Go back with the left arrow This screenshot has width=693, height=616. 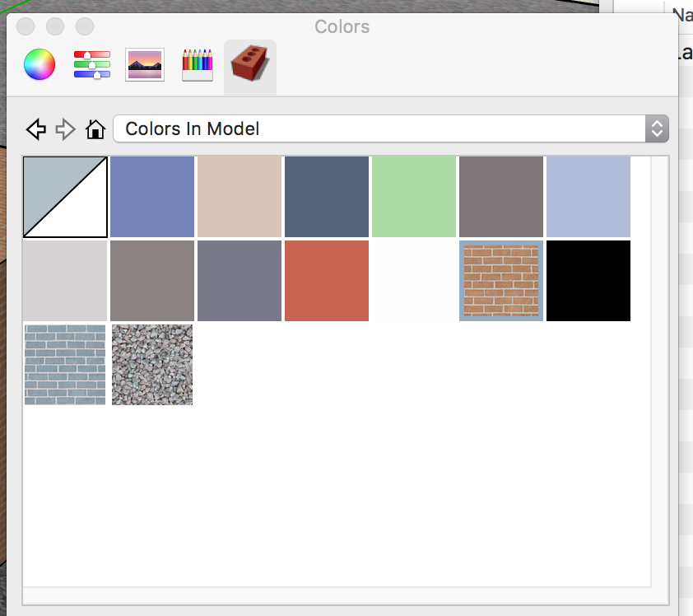pyautogui.click(x=36, y=129)
